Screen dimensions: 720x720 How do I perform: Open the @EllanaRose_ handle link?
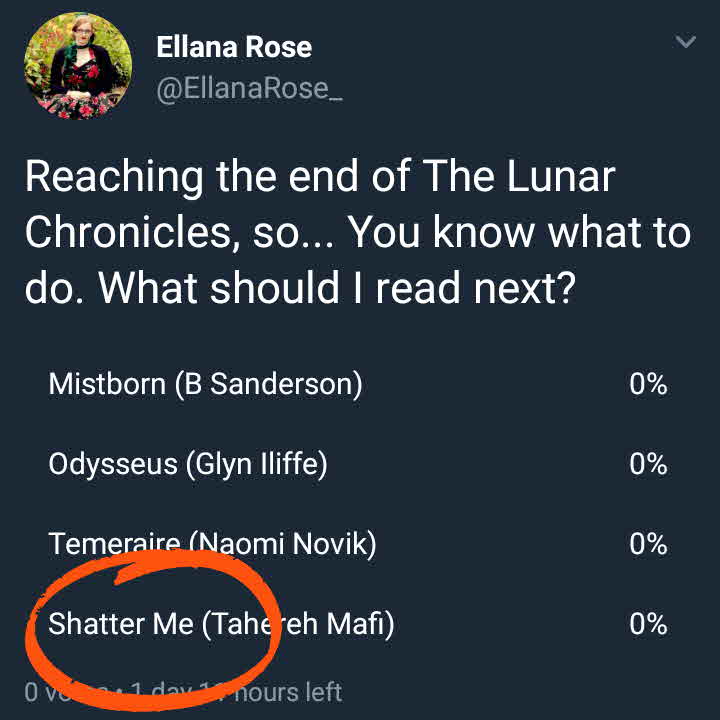tap(249, 88)
